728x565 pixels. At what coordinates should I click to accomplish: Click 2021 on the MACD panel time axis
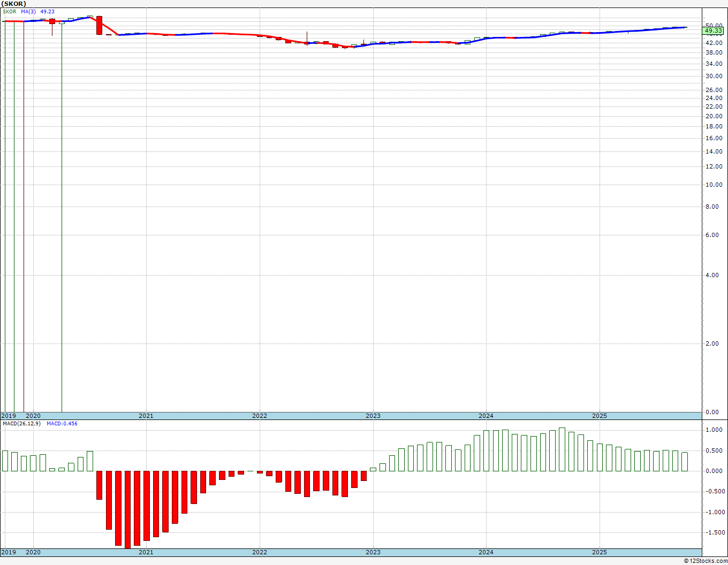tap(146, 552)
